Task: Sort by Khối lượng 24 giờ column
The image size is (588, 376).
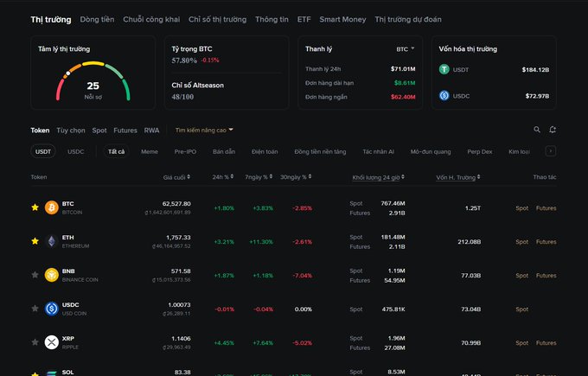Action: click(x=379, y=177)
